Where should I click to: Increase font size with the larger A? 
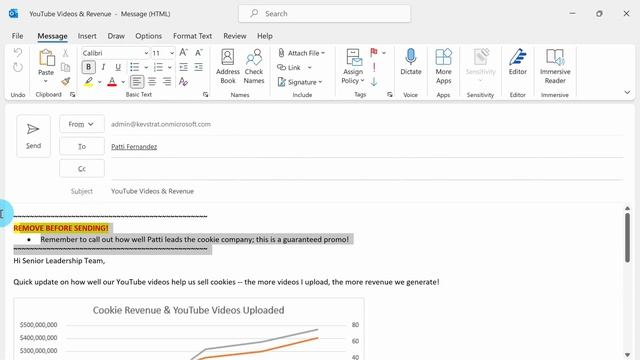tap(184, 53)
